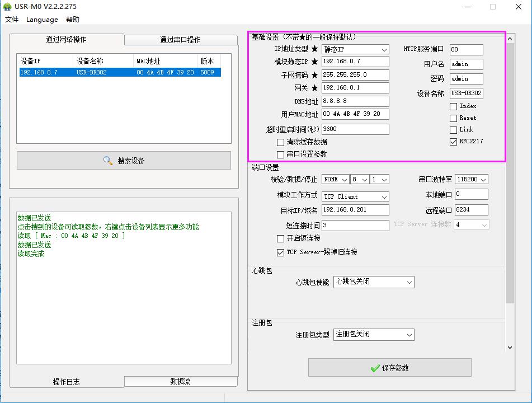Open the IP地址类型 dropdown
Image resolution: width=532 pixels, height=403 pixels.
point(355,50)
